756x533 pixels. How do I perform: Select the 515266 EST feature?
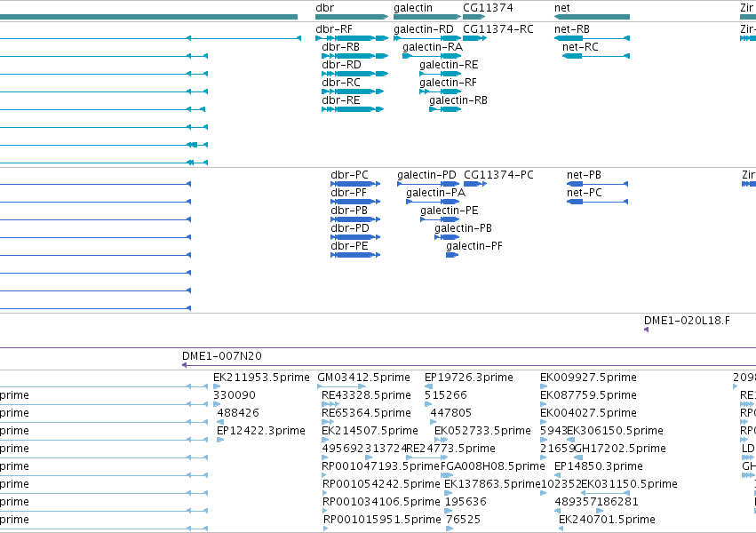tap(427, 404)
